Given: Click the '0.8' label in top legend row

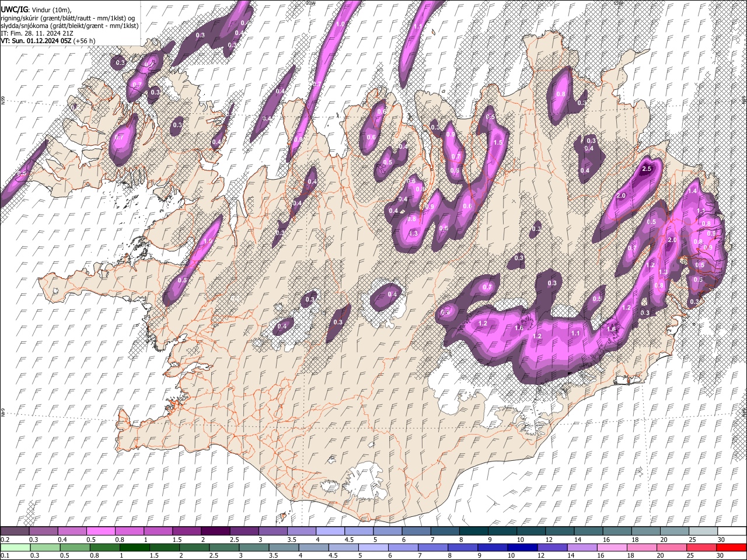Looking at the screenshot, I should 120,540.
